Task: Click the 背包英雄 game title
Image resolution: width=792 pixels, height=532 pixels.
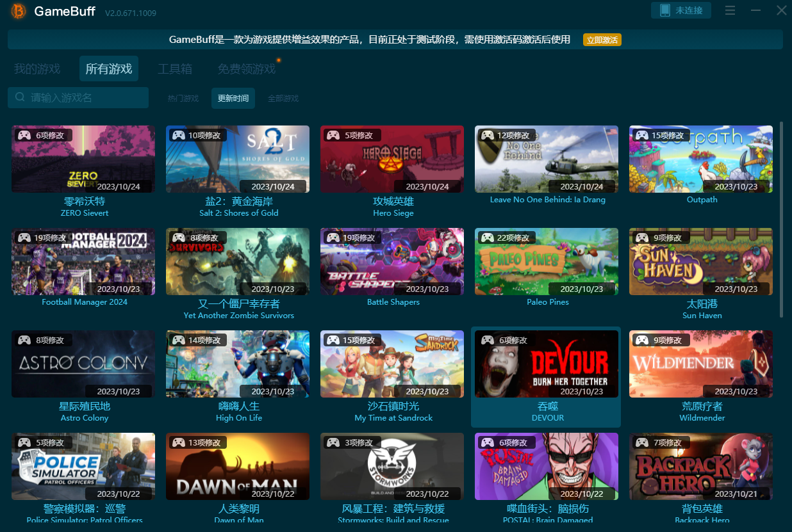Action: pyautogui.click(x=702, y=508)
